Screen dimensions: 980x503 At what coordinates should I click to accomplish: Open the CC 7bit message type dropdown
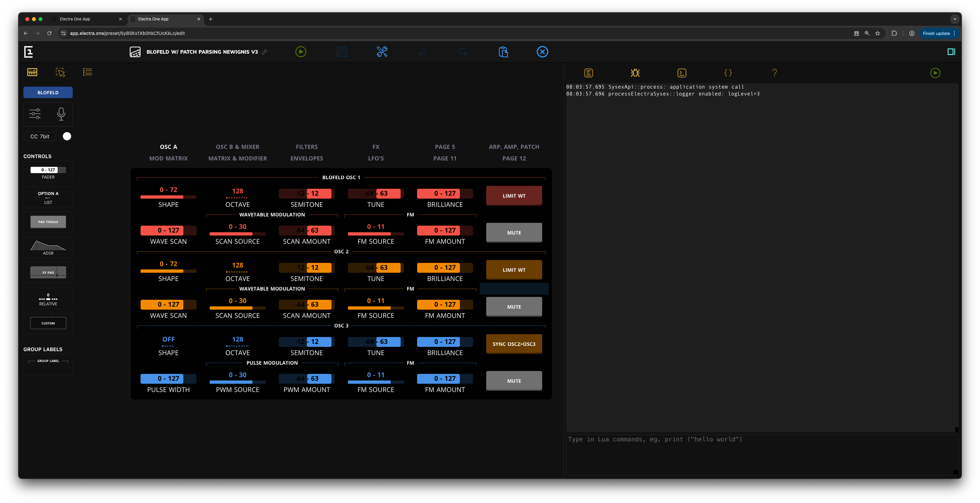click(x=40, y=136)
